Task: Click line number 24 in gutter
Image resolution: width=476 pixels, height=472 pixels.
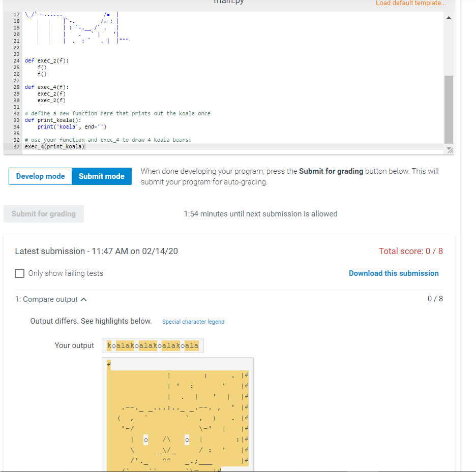Action: pos(16,60)
